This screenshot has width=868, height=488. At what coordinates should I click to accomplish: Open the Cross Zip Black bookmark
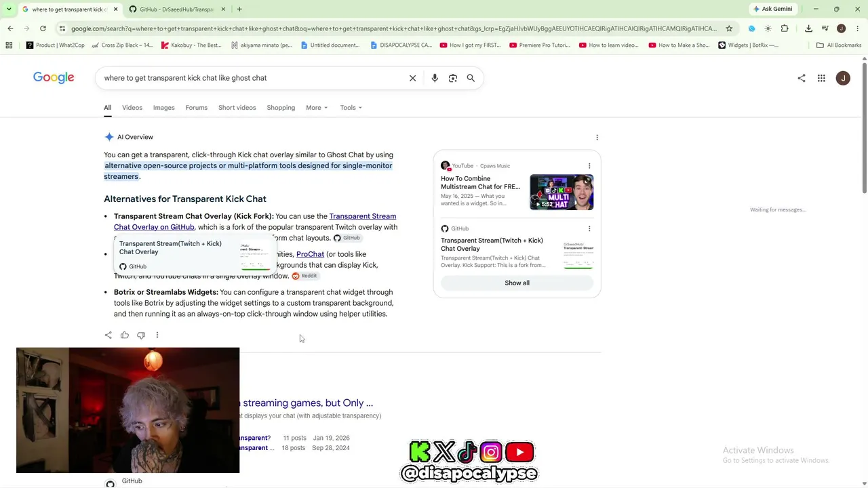[x=122, y=45]
